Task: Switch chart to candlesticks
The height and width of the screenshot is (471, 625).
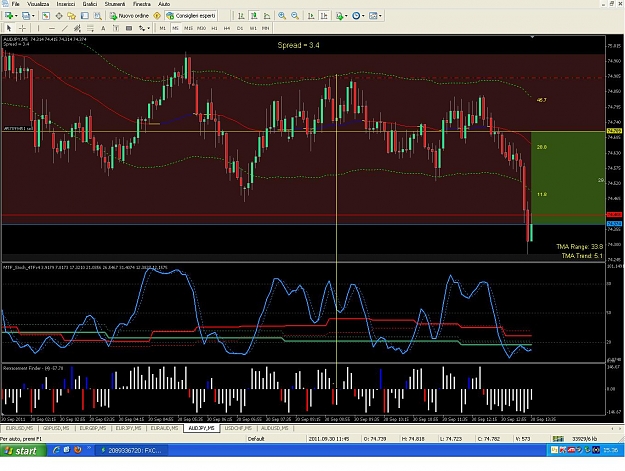Action: [x=254, y=16]
